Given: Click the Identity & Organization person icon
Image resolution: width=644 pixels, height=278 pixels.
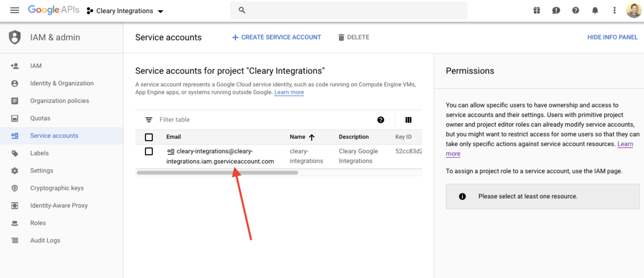Looking at the screenshot, I should click(x=15, y=83).
